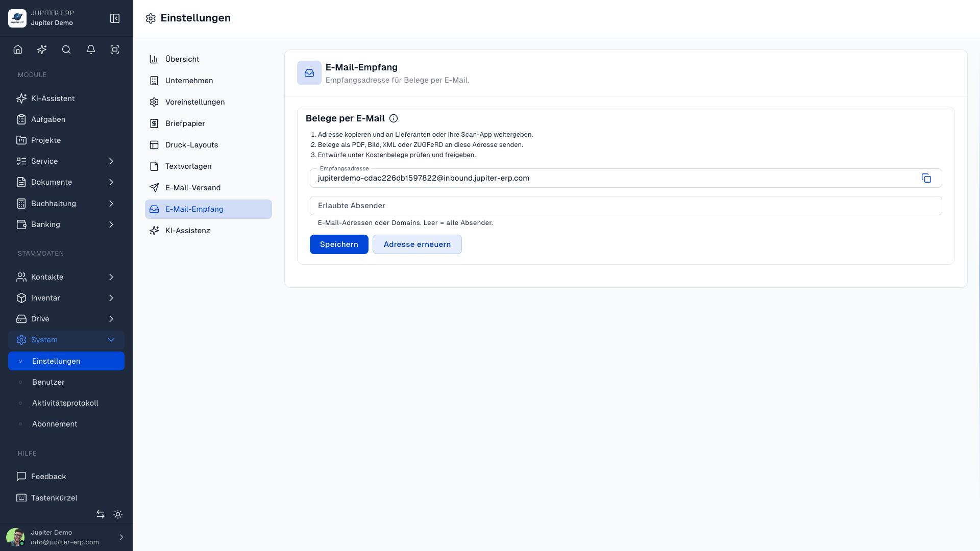Select Unternehmen settings tab

coord(208,81)
